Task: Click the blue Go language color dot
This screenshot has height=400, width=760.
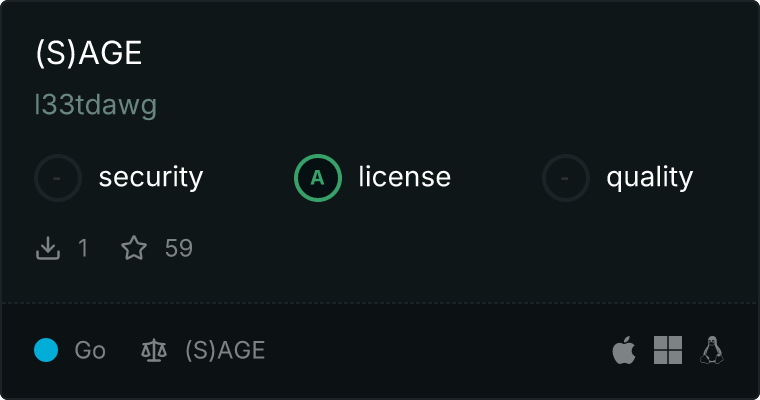Action: click(46, 350)
